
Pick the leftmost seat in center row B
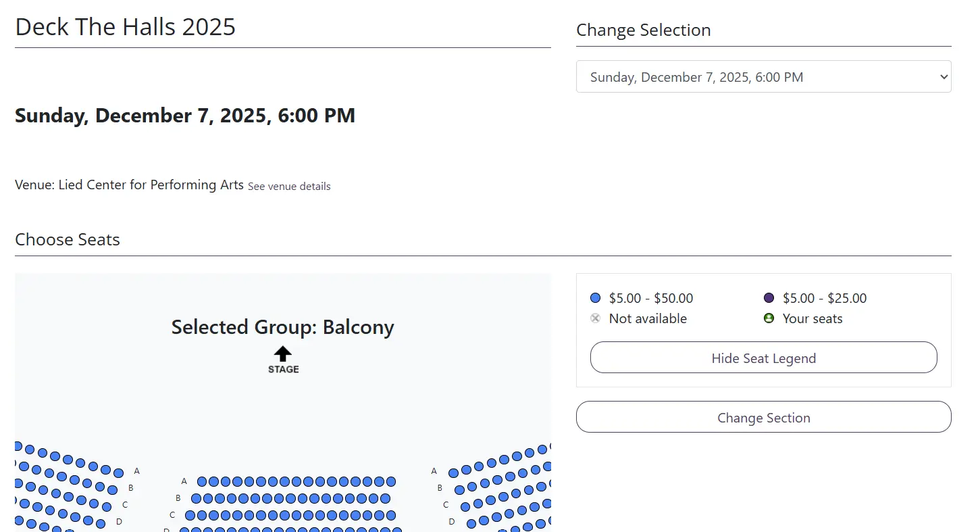coord(196,499)
